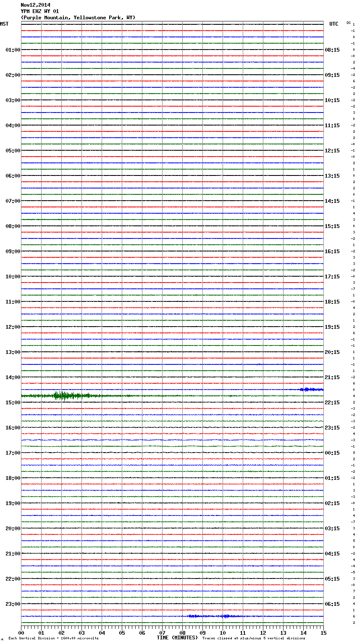Click the TIME (MINUTES) axis title
357x644 pixels.
[177, 638]
